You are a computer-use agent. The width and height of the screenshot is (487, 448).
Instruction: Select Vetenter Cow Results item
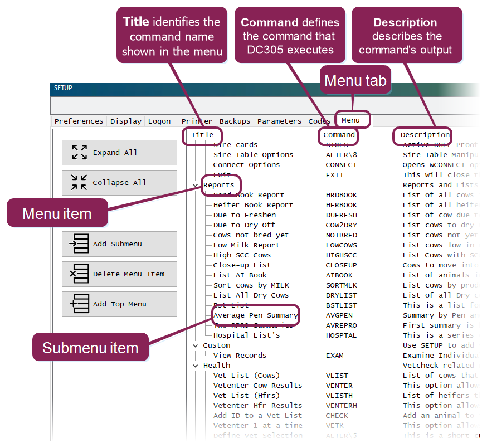[257, 386]
